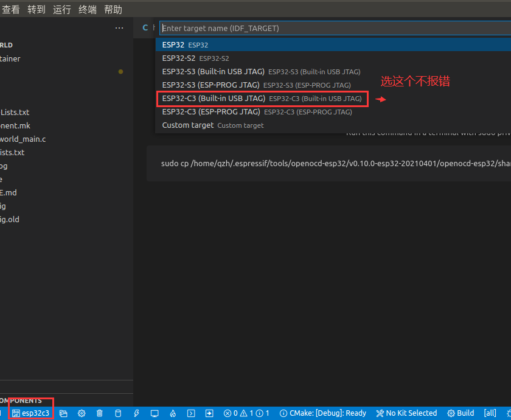Select ESP32 target option
The width and height of the screenshot is (511, 420).
coord(333,44)
